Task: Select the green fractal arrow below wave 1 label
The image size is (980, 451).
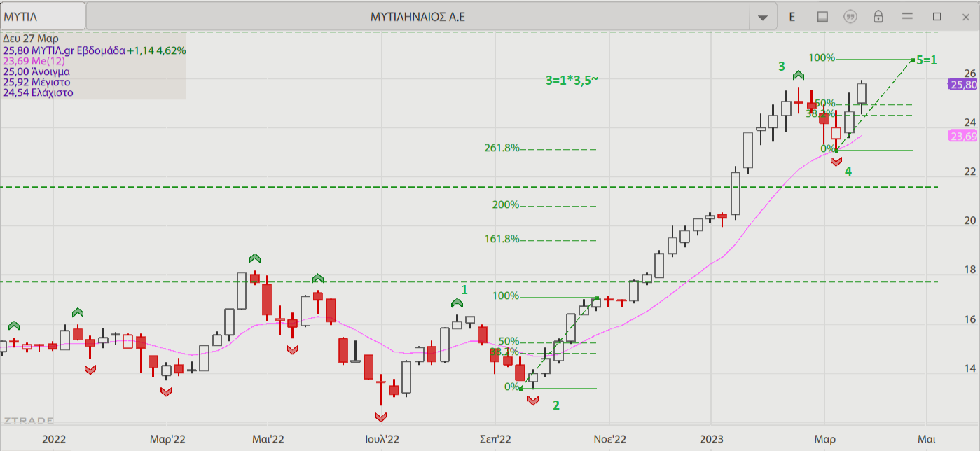Action: (457, 303)
